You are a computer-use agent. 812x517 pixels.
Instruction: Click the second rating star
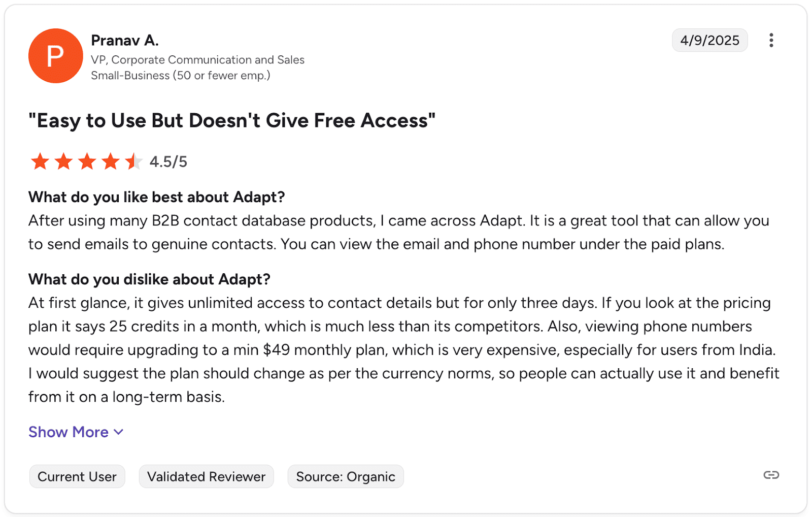(63, 161)
